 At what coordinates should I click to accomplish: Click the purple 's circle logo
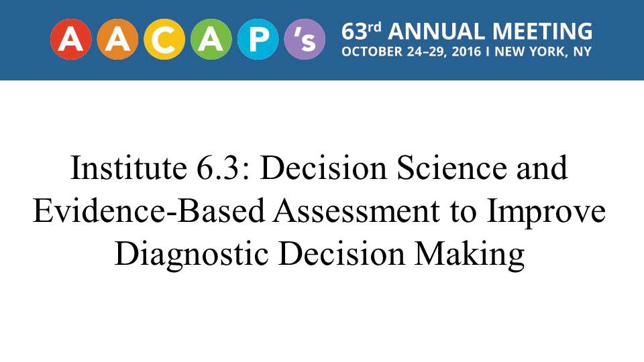tap(305, 40)
